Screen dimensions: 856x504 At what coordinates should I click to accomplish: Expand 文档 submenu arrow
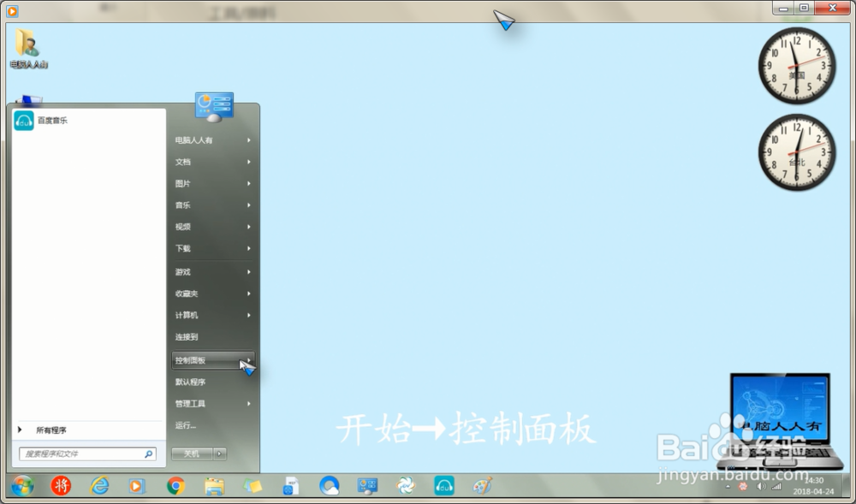[x=249, y=162]
